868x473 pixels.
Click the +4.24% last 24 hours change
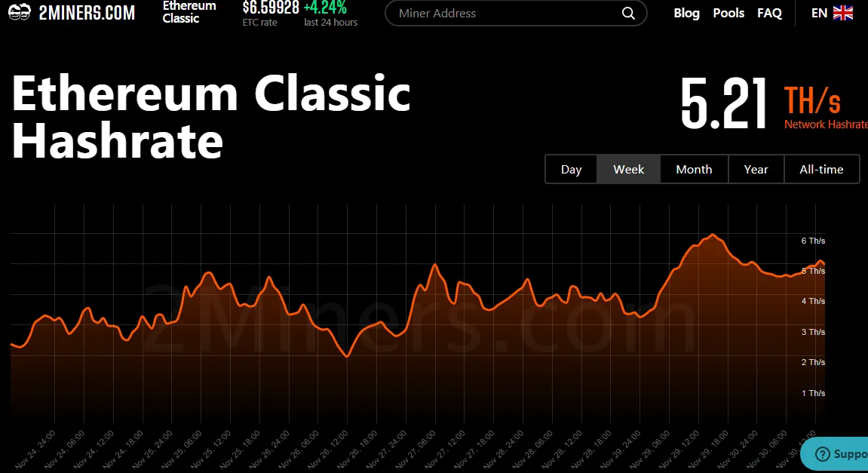[325, 8]
